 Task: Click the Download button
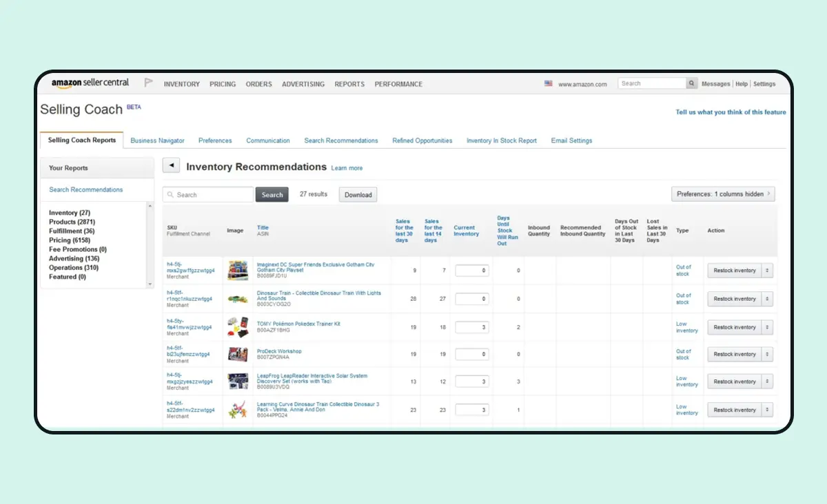[x=358, y=195]
